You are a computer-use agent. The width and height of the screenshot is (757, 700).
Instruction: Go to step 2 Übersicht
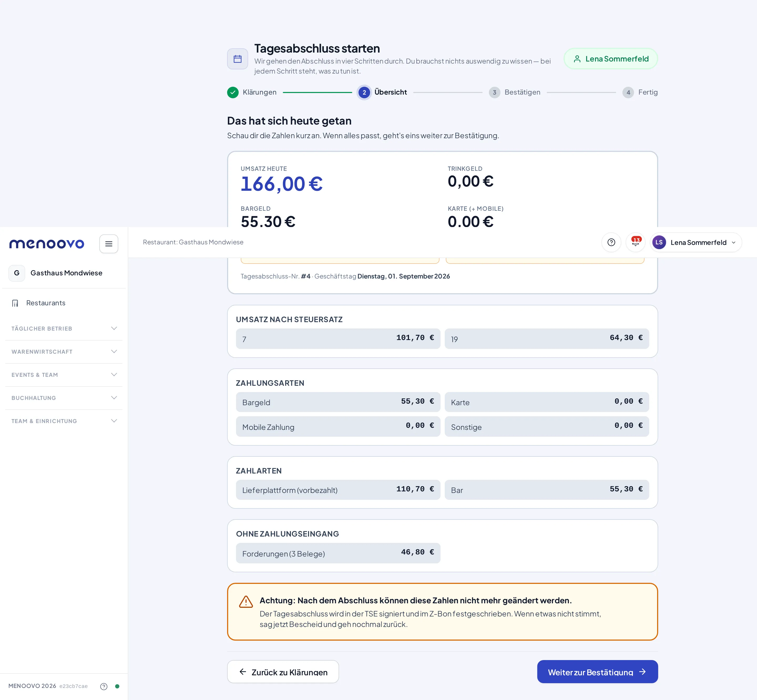[382, 92]
